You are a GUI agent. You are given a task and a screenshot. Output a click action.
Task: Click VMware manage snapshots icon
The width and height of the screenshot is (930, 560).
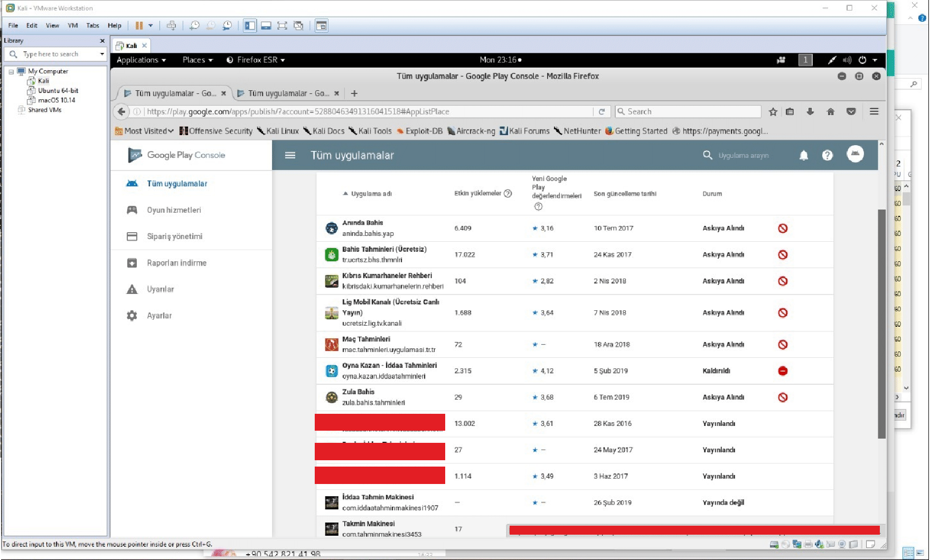[227, 25]
